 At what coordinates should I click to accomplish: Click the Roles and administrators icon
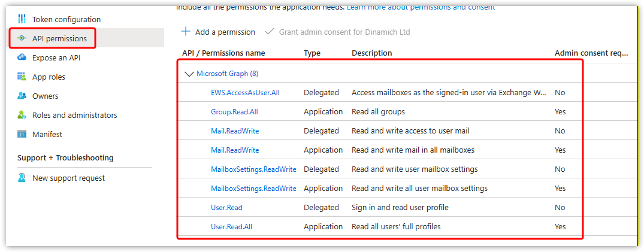pos(22,115)
